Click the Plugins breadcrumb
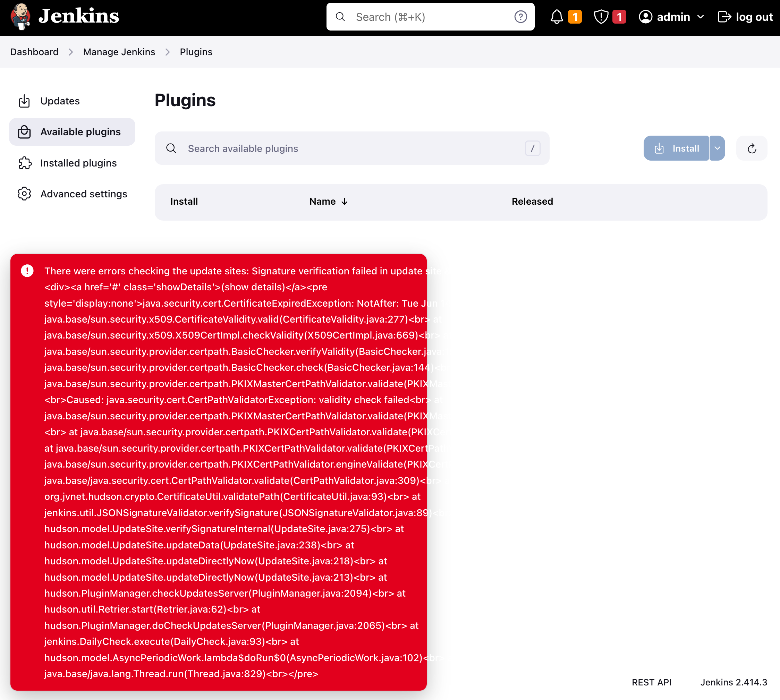Viewport: 780px width, 700px height. click(x=196, y=52)
